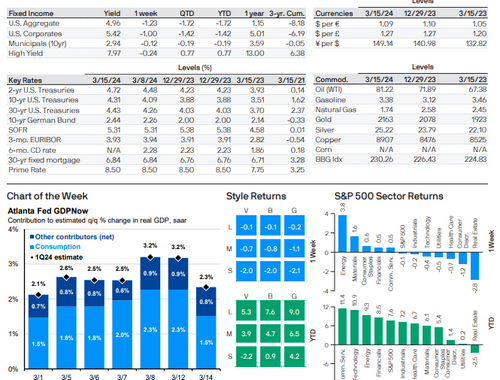
Task: Click the '2-yr U.S. Treasuries' row label
Action: pos(41,90)
